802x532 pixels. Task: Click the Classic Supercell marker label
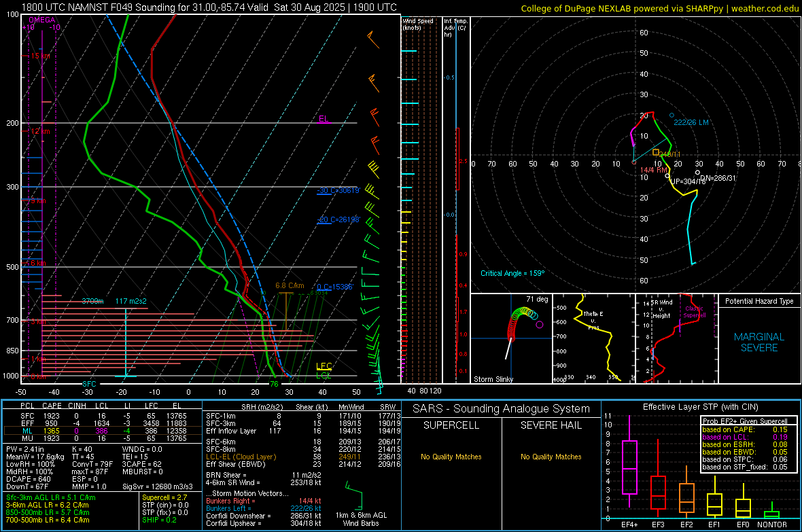(x=695, y=312)
